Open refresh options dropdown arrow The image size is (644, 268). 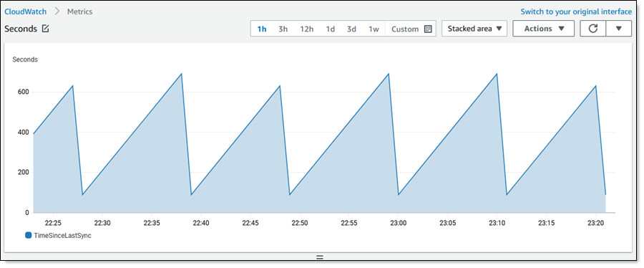pos(618,29)
